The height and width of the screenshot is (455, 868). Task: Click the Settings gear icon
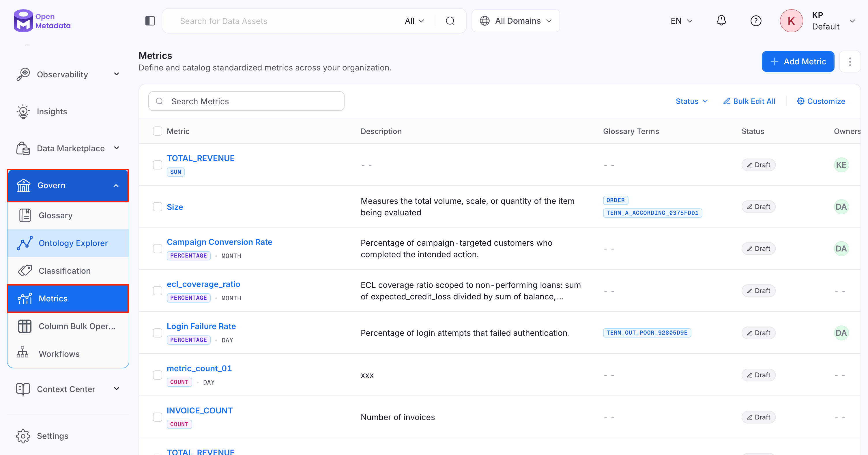coord(23,436)
